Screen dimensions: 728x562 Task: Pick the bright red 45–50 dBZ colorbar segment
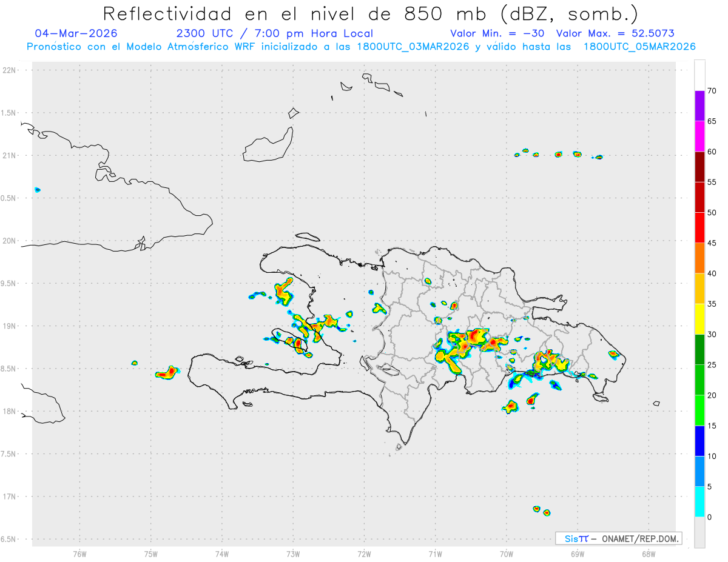point(699,228)
